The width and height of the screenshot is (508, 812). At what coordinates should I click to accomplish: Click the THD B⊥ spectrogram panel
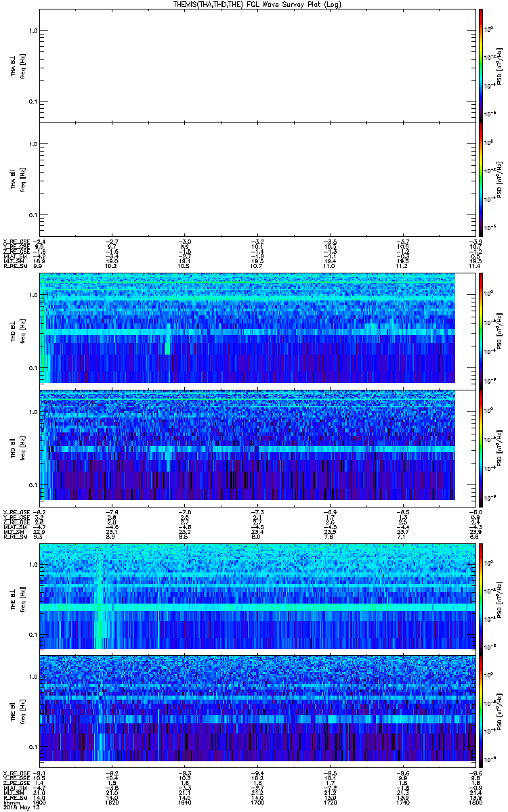[x=247, y=329]
